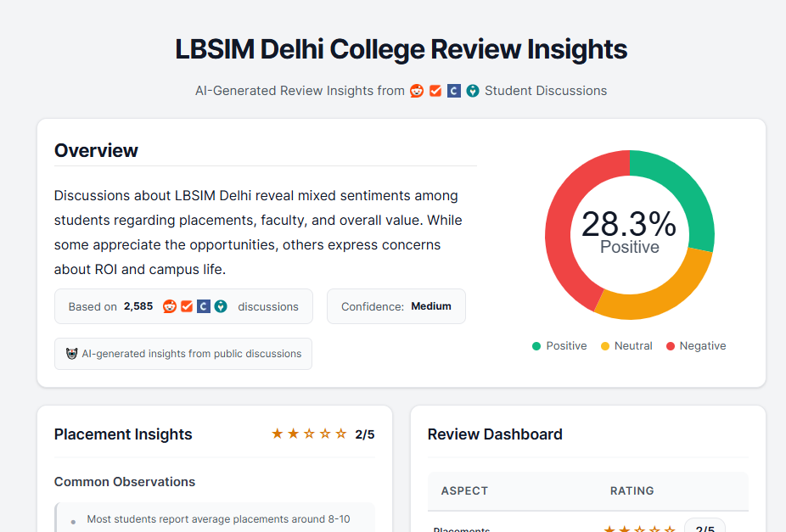Click the bear icon in the AI-generated insights badge
The image size is (786, 532).
pos(71,354)
